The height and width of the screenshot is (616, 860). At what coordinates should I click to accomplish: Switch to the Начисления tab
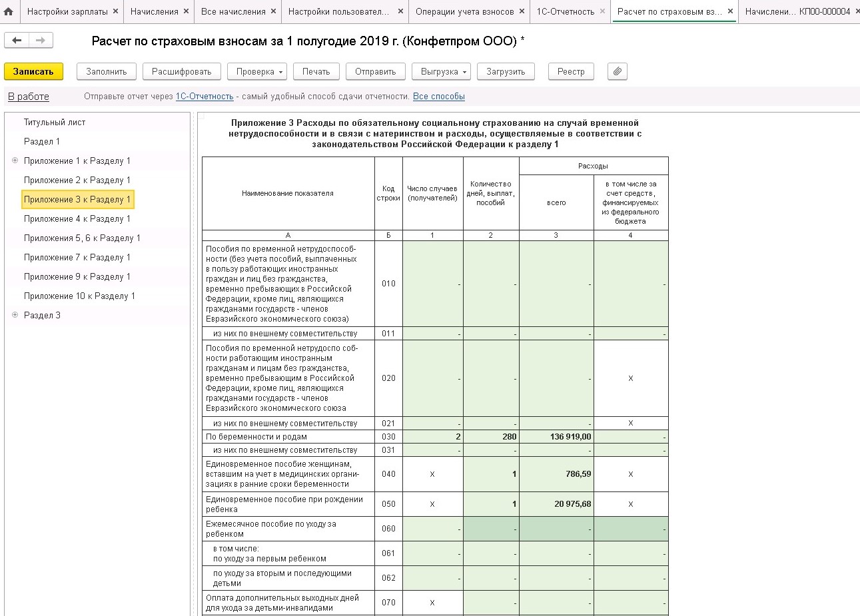[x=154, y=11]
